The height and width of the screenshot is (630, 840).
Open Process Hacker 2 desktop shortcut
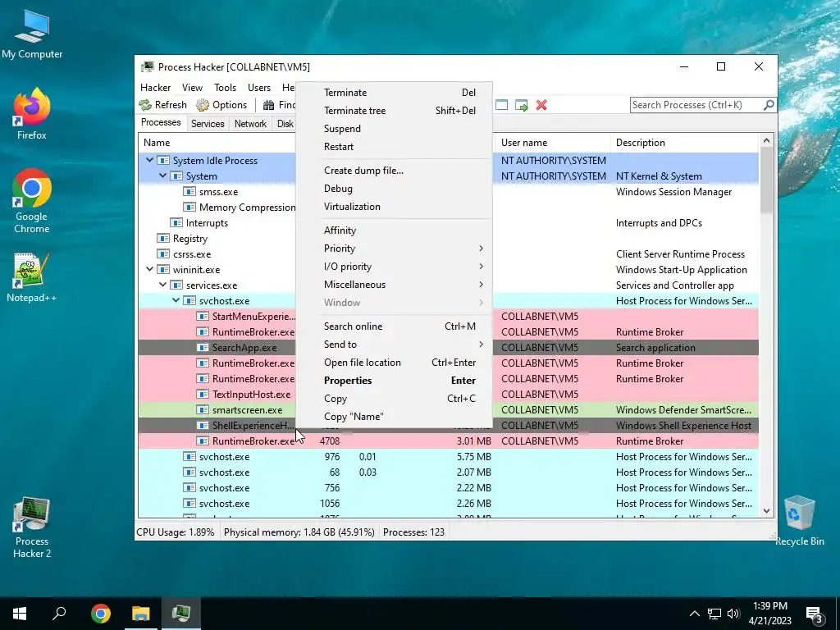coord(32,527)
